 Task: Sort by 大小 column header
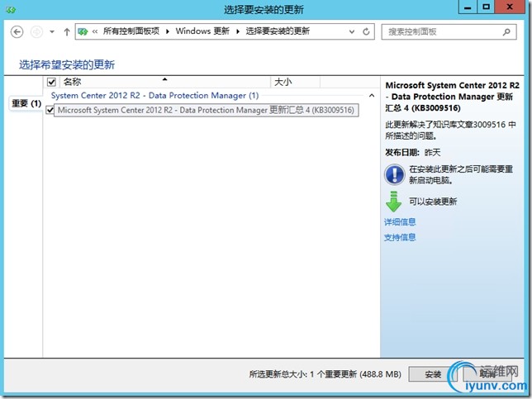point(295,82)
